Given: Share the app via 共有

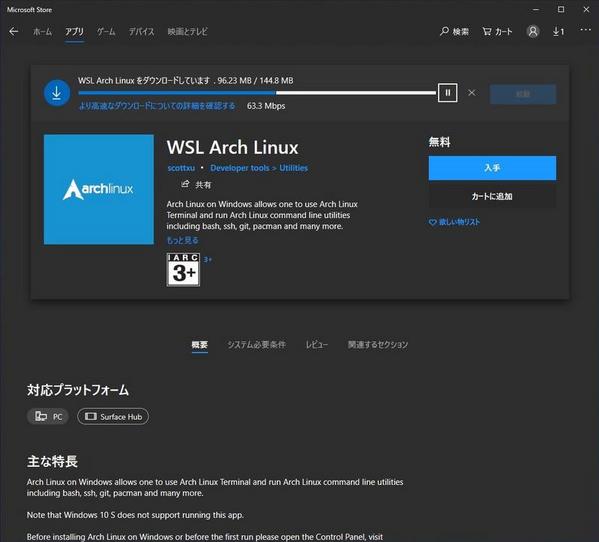Looking at the screenshot, I should point(196,185).
